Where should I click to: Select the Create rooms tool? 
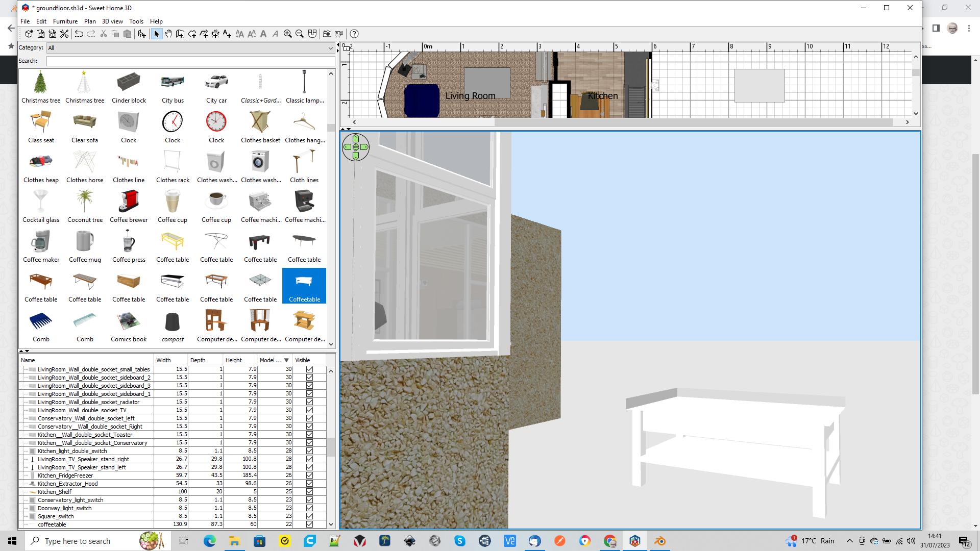(192, 34)
